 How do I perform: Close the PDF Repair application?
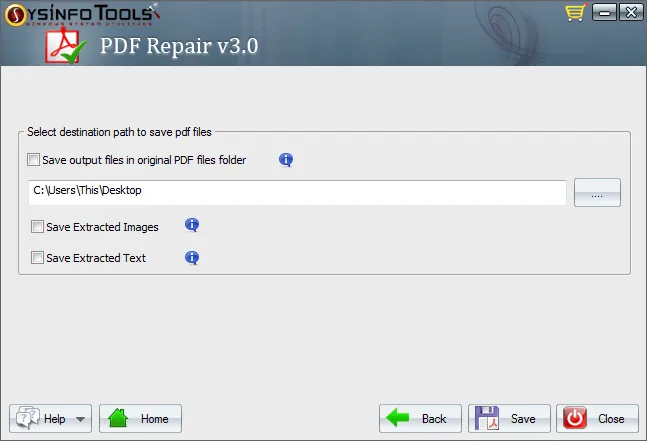[x=597, y=419]
